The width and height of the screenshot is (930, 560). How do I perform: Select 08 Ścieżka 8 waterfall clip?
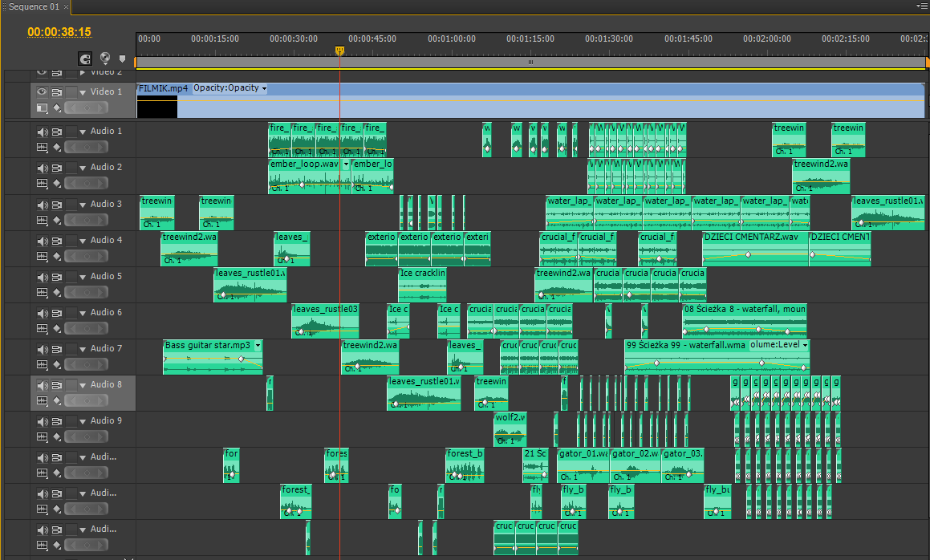coord(745,321)
